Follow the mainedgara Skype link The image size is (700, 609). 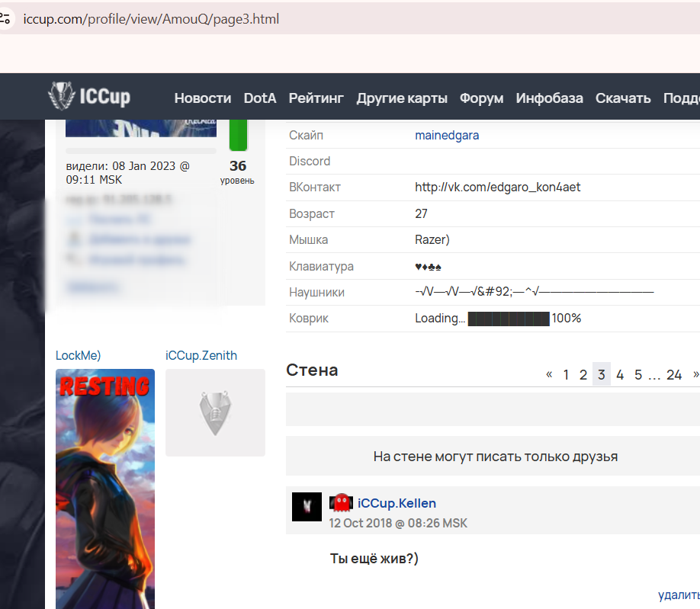click(x=447, y=135)
